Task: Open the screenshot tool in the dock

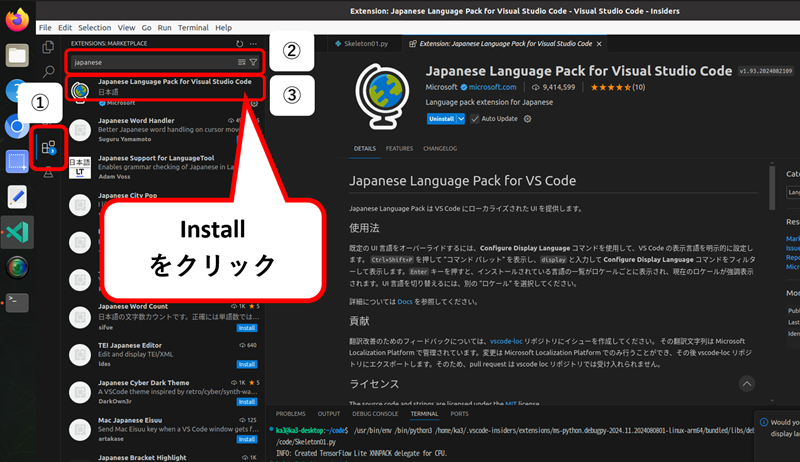Action: (x=17, y=162)
